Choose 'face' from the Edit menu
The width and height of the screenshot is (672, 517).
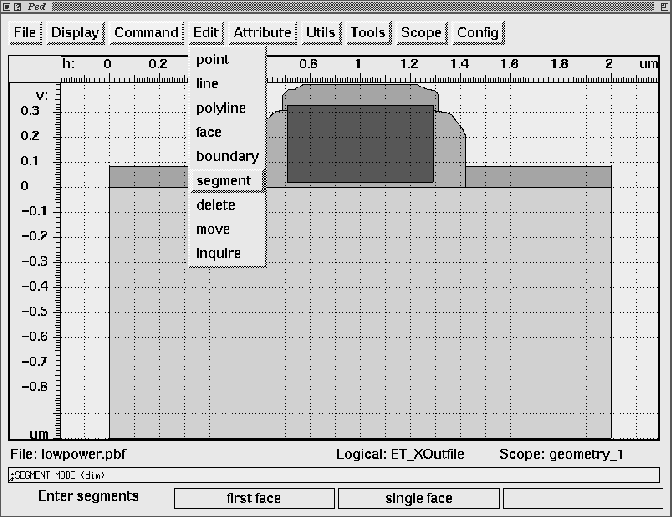tap(227, 132)
